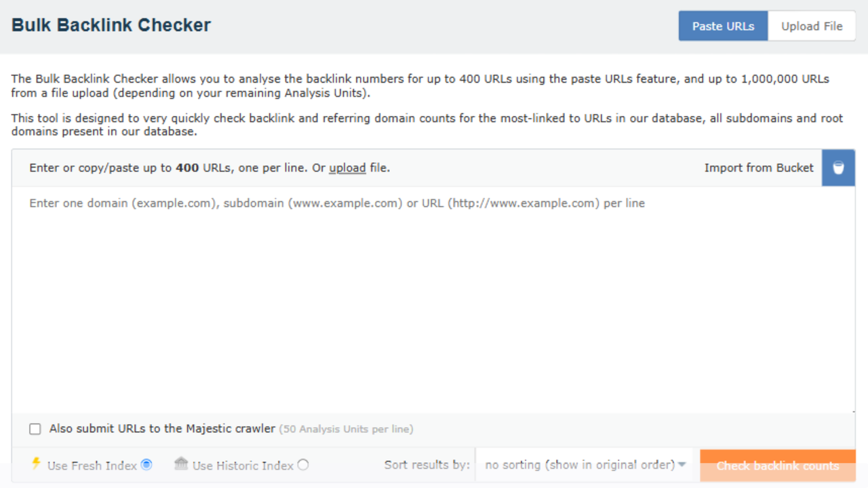Viewport: 868px width, 488px height.
Task: Click the '50 Analysis Units per line' note
Action: pos(346,429)
